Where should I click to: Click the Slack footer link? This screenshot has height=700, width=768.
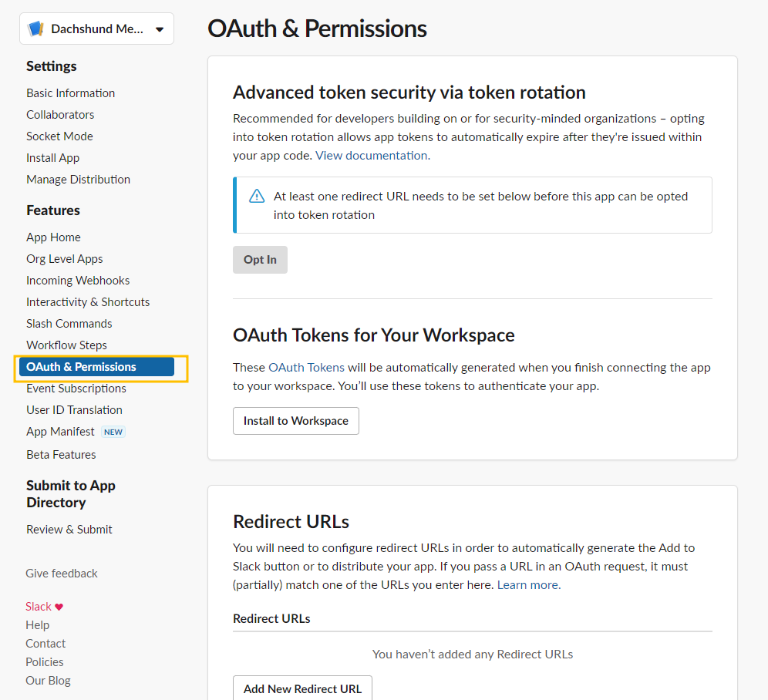(39, 607)
